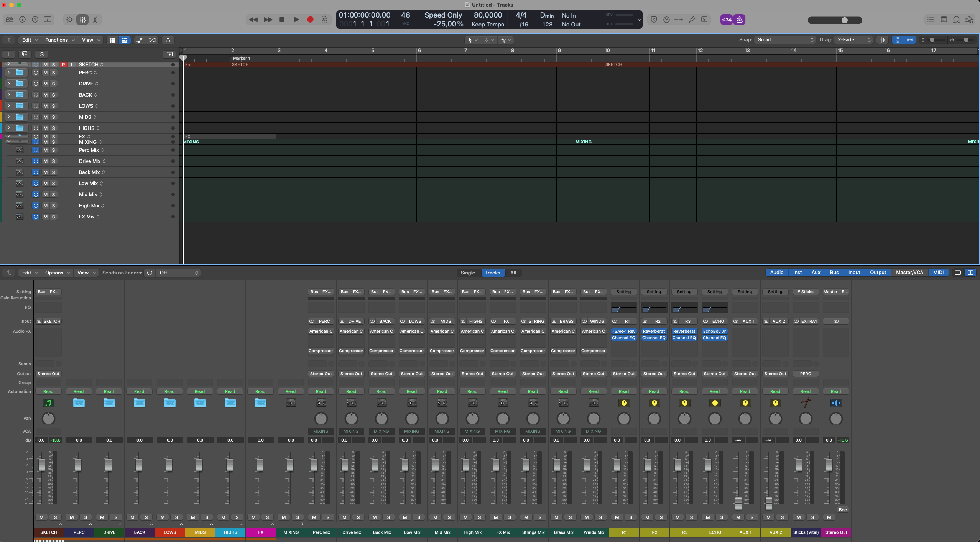
Task: Toggle the Metronome click button
Action: coord(740,20)
